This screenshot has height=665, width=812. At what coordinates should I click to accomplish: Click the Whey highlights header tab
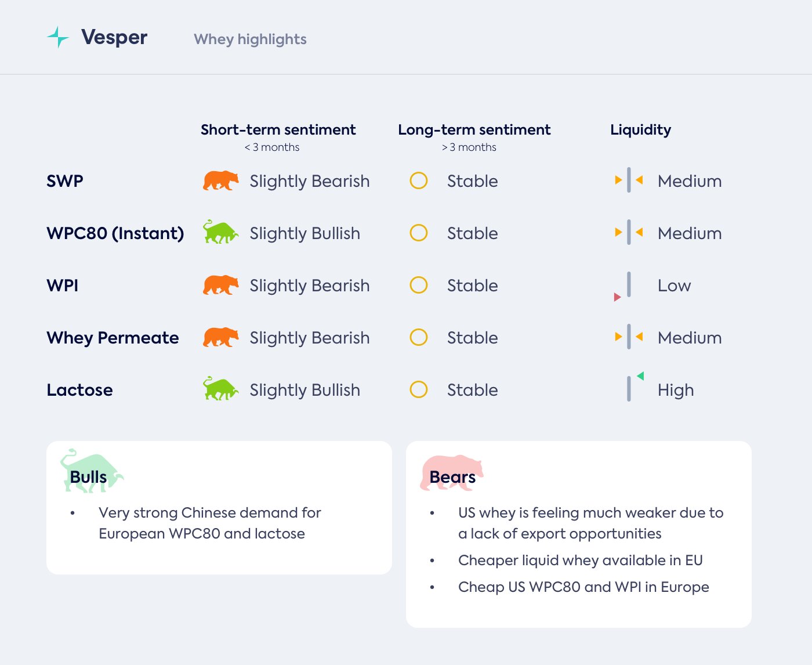[x=250, y=39]
